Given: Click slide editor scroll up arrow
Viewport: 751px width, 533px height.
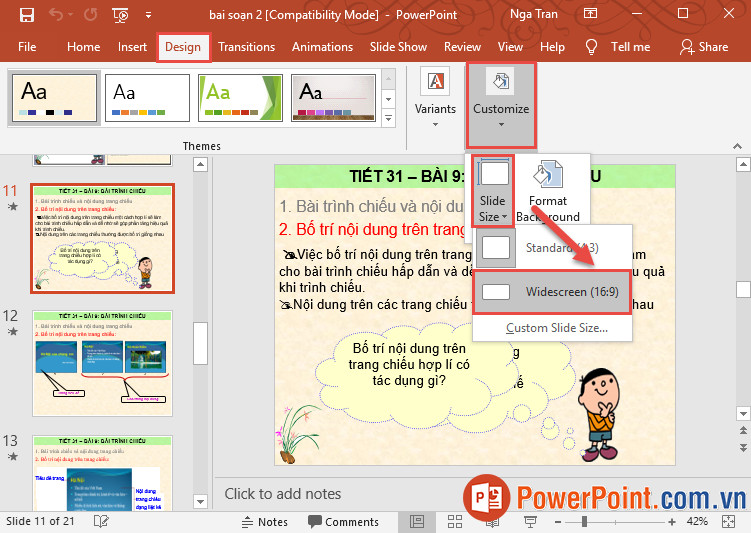Looking at the screenshot, I should coord(743,165).
